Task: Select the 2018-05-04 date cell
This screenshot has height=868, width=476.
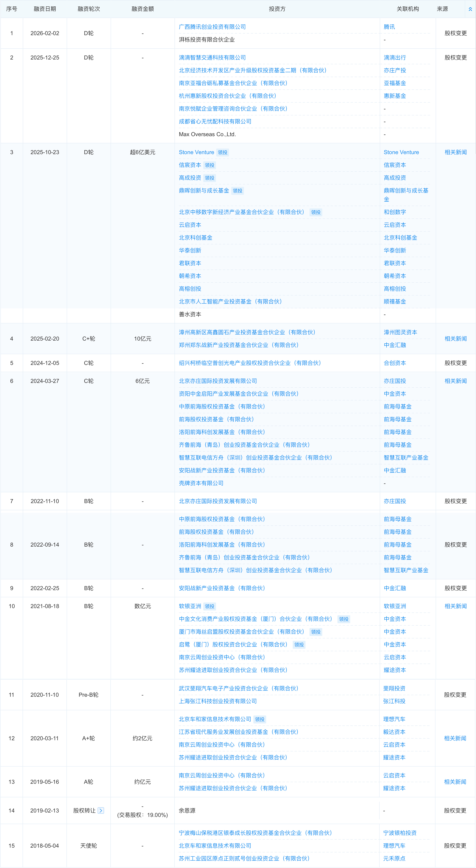Action: [x=45, y=846]
